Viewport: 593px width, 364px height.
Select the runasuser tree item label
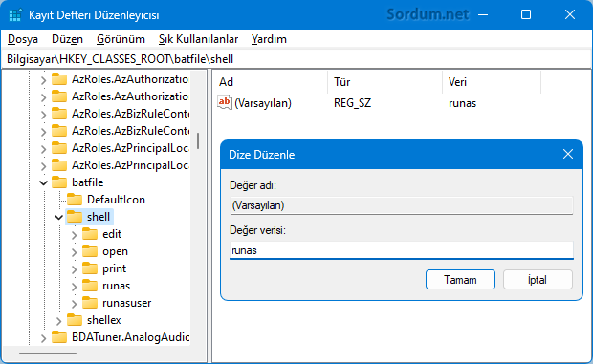click(x=126, y=303)
